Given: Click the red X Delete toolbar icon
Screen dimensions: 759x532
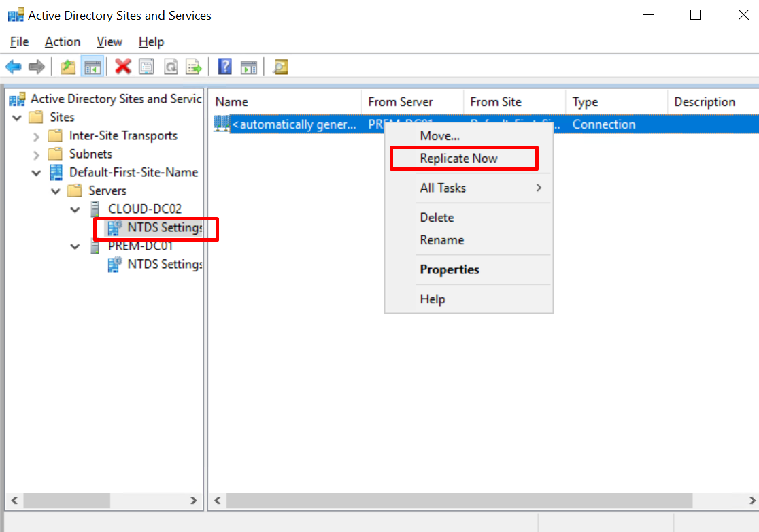Looking at the screenshot, I should click(x=123, y=66).
